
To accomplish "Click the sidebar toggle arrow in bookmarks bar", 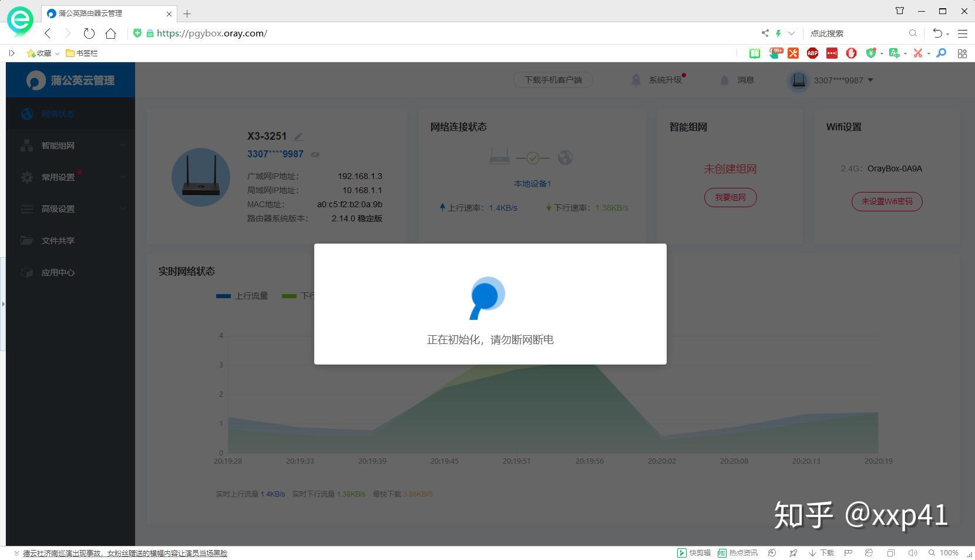I will (x=12, y=53).
